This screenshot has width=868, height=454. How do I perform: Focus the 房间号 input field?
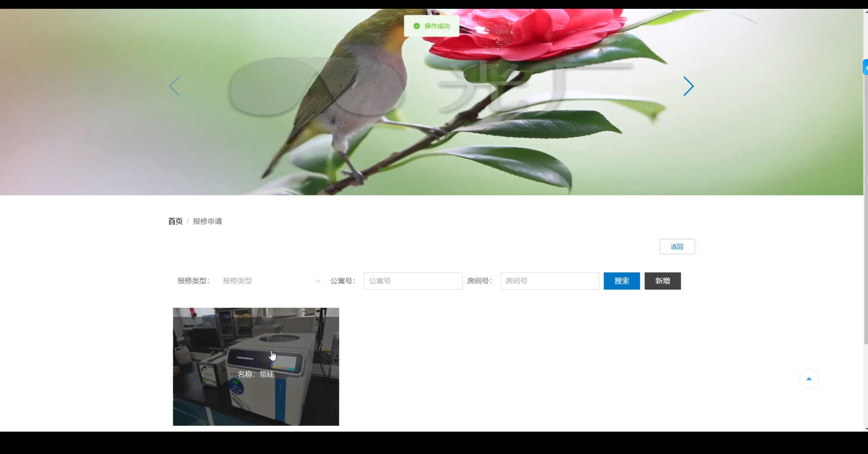pyautogui.click(x=550, y=281)
